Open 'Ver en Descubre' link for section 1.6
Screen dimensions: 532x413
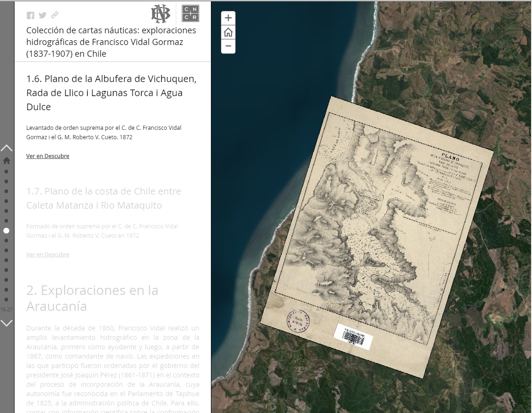click(48, 156)
